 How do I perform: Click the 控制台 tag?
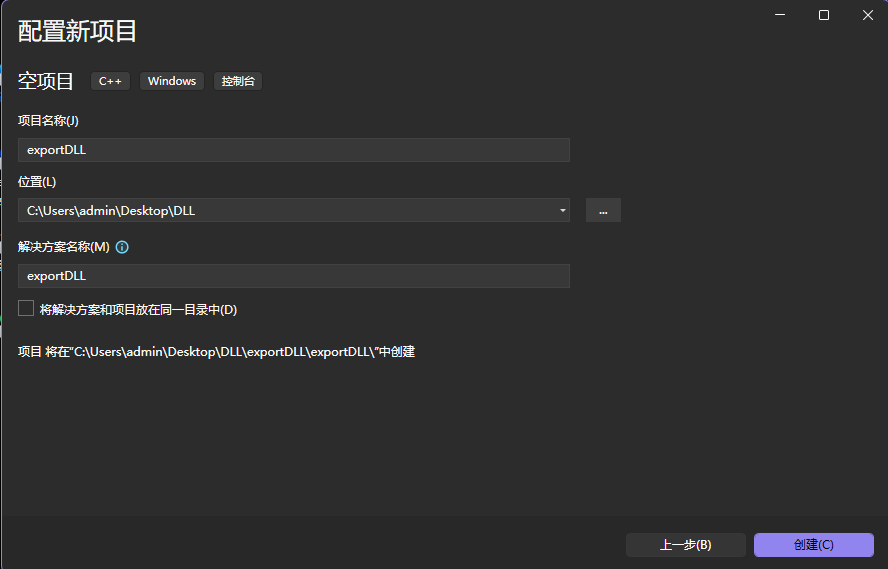[238, 81]
